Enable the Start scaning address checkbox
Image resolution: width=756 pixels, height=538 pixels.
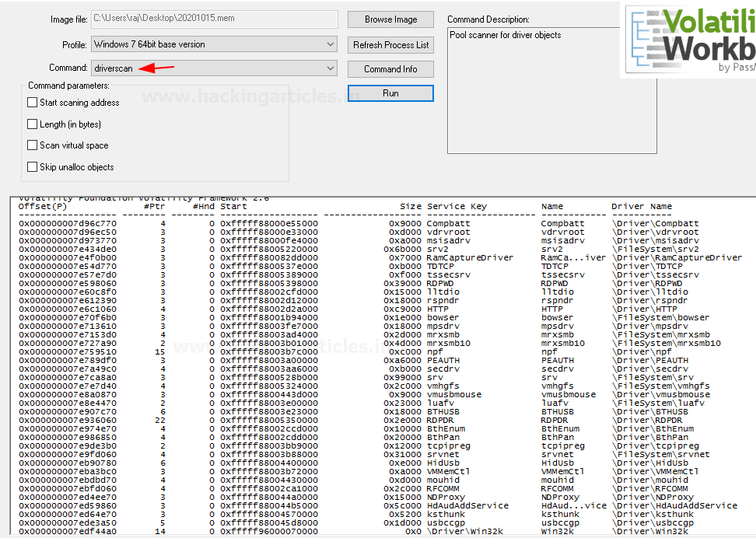tap(33, 103)
